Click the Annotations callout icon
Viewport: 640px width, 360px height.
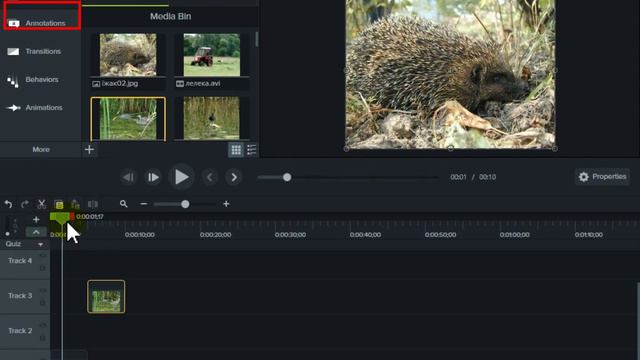click(13, 23)
